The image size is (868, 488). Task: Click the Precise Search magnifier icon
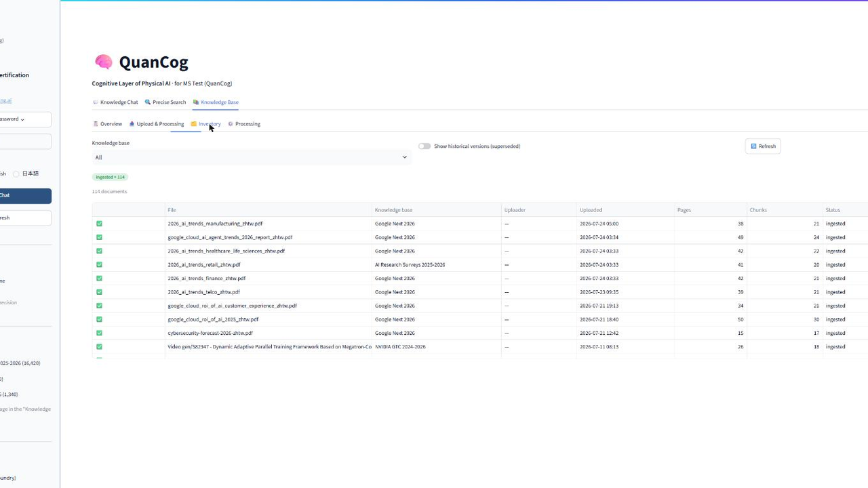click(148, 102)
